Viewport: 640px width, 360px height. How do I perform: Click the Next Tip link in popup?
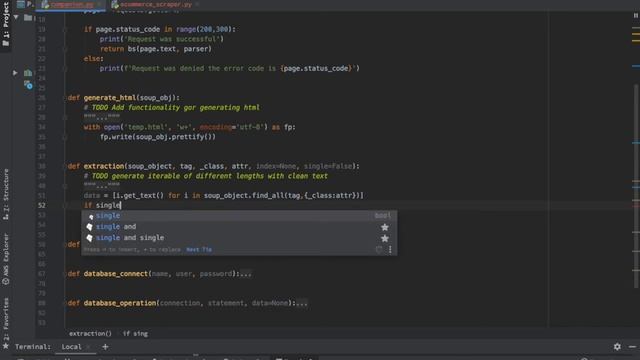[x=199, y=249]
